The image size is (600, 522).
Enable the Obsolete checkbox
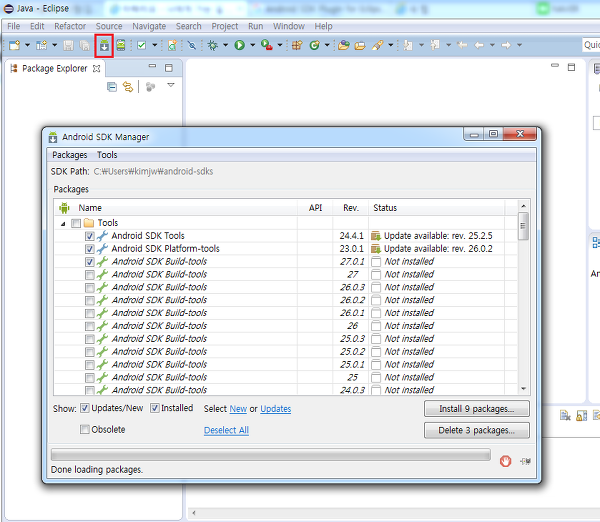click(85, 429)
